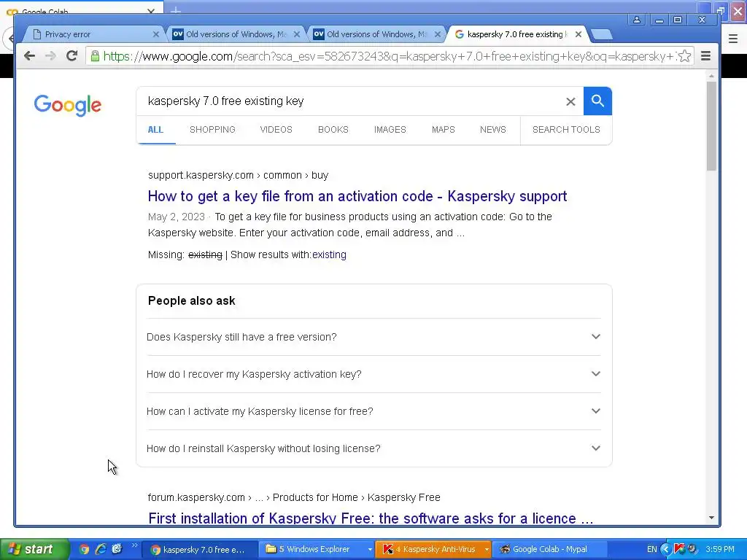Click the browser forward arrow
This screenshot has width=747, height=560.
pos(50,55)
